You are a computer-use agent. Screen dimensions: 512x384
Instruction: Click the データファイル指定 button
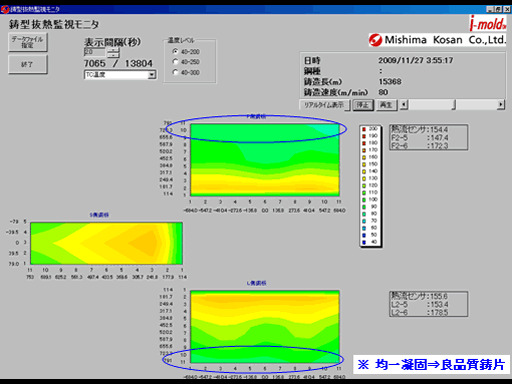click(28, 42)
